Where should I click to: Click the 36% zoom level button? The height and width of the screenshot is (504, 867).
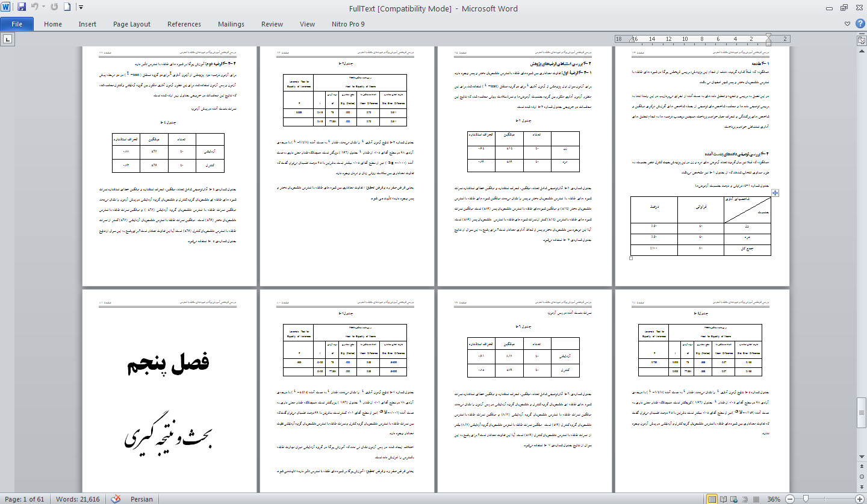tap(774, 499)
